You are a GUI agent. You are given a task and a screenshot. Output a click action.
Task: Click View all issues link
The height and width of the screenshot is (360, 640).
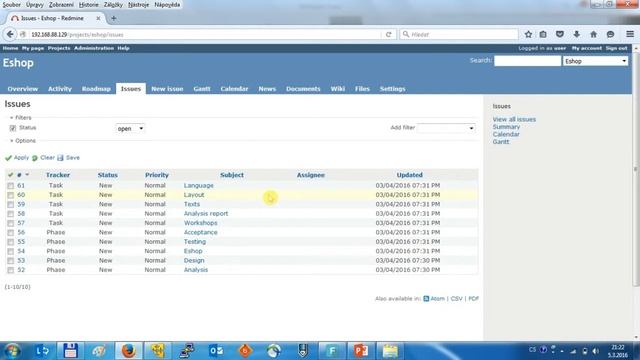(x=514, y=120)
